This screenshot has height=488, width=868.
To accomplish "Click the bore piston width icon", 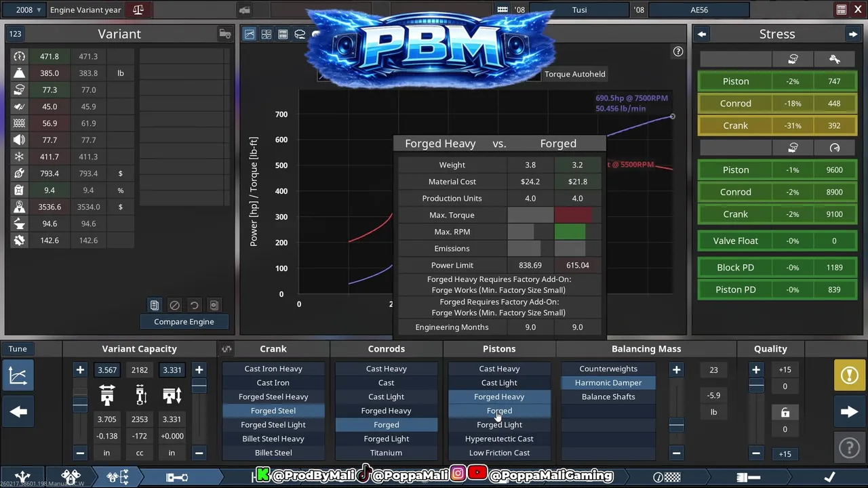I will coord(106,395).
